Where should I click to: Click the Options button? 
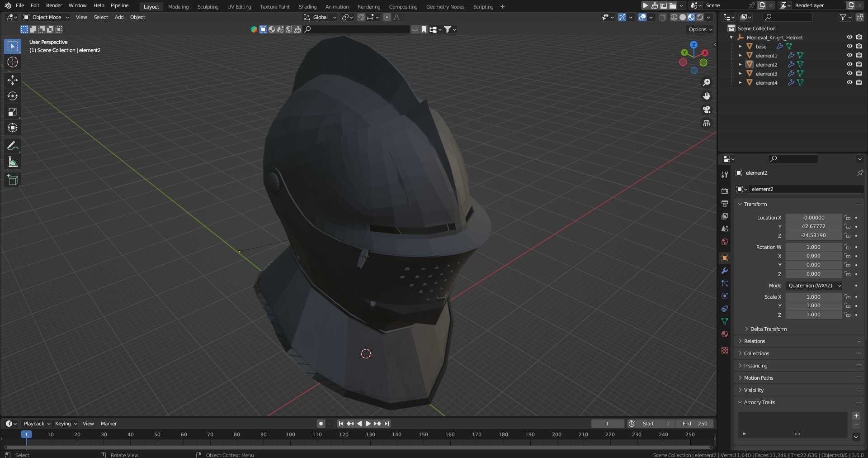click(700, 29)
